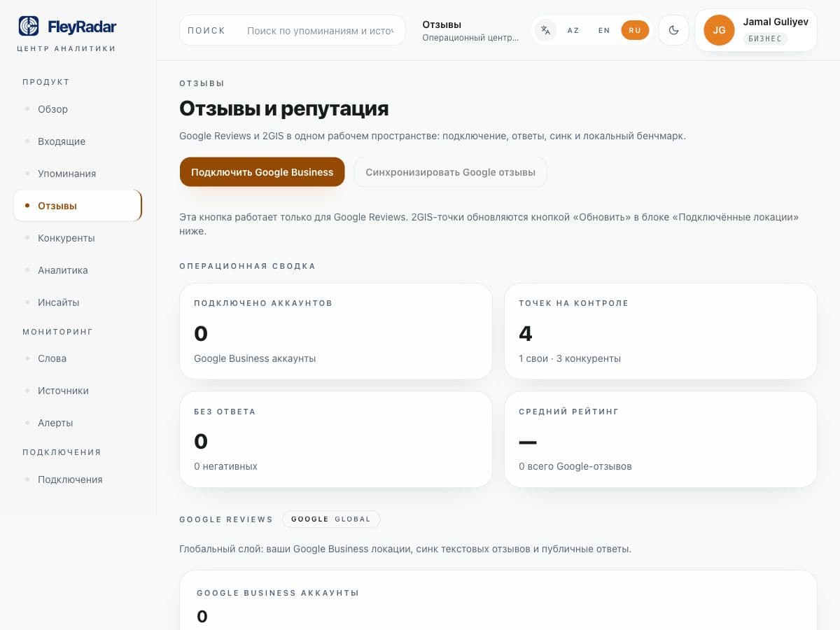Switch language to EN
The width and height of the screenshot is (840, 630).
pos(604,30)
